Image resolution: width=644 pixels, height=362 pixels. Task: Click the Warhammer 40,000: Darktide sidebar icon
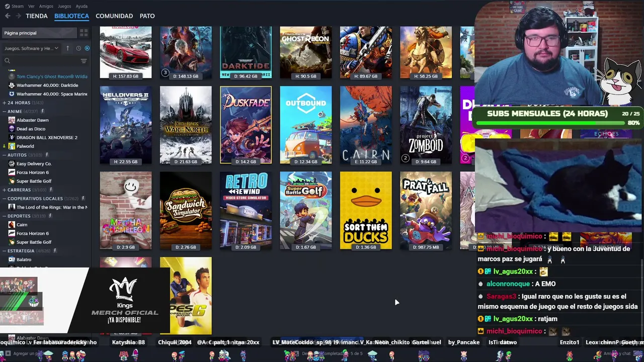pyautogui.click(x=12, y=85)
